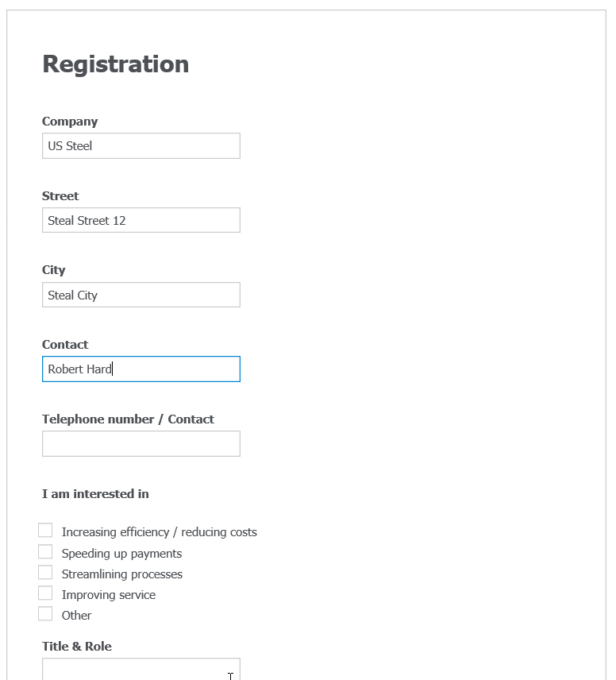Click the 'Telephone number / Contact' label
Screen dimensions: 616x680
pos(128,419)
